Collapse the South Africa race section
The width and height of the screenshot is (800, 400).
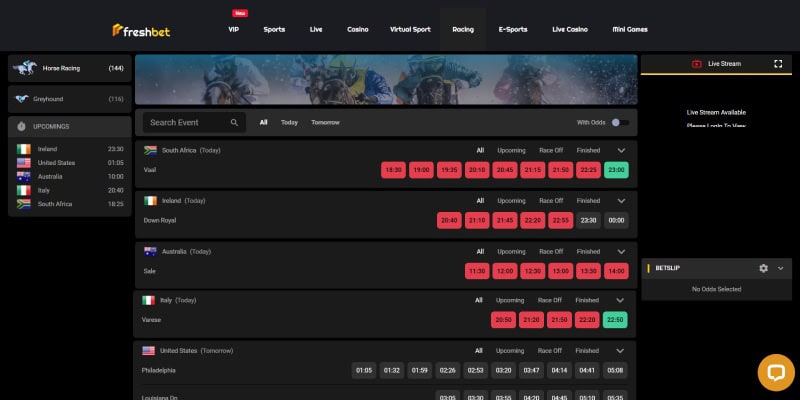[x=621, y=150]
